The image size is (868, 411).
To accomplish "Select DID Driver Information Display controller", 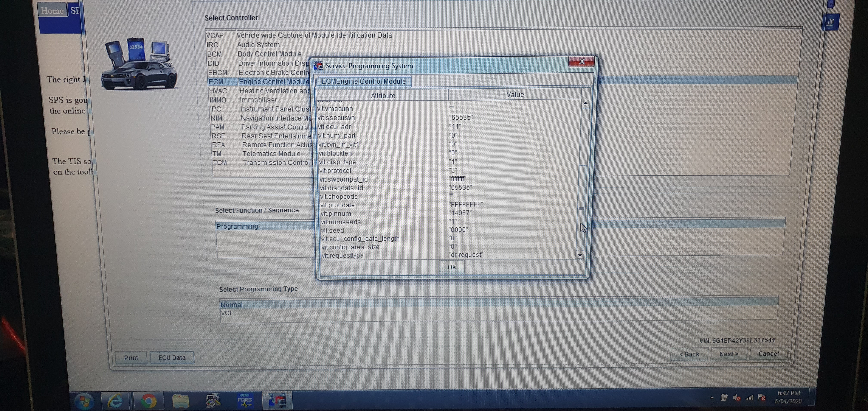I will pyautogui.click(x=258, y=63).
